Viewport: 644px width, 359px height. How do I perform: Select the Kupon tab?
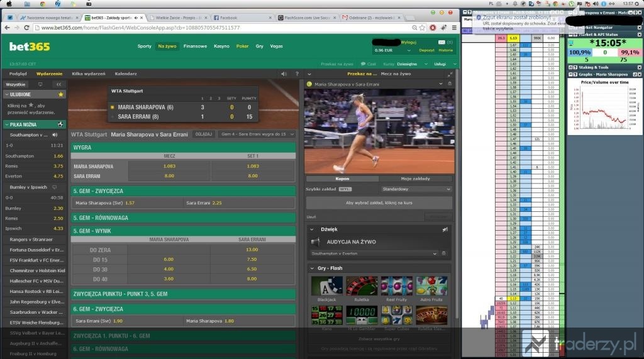click(x=342, y=179)
